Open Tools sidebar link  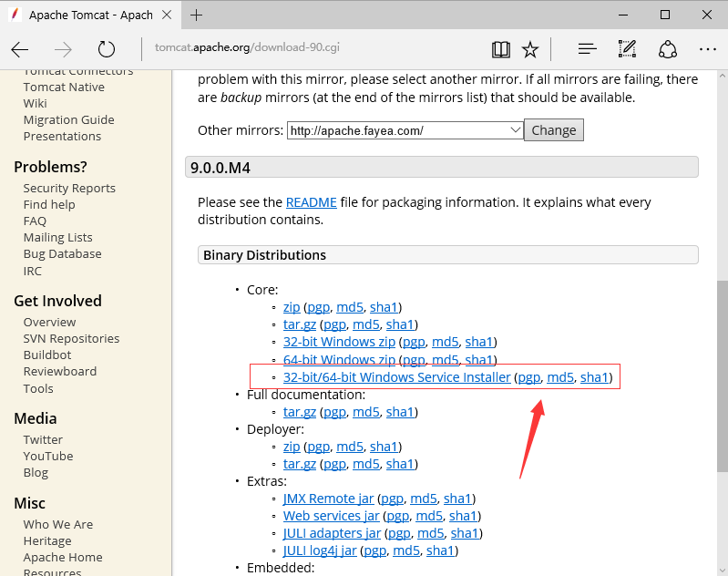38,389
